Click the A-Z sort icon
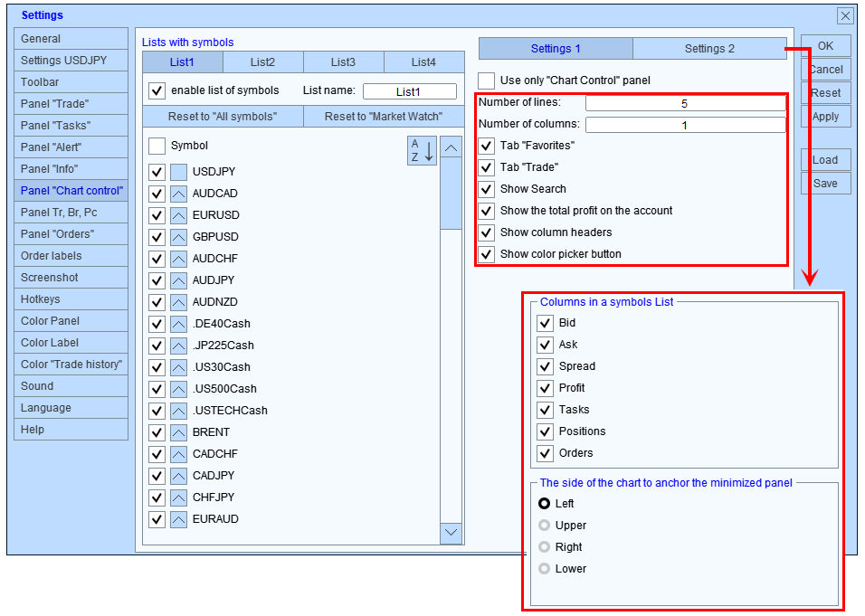The height and width of the screenshot is (616, 865). coord(422,150)
